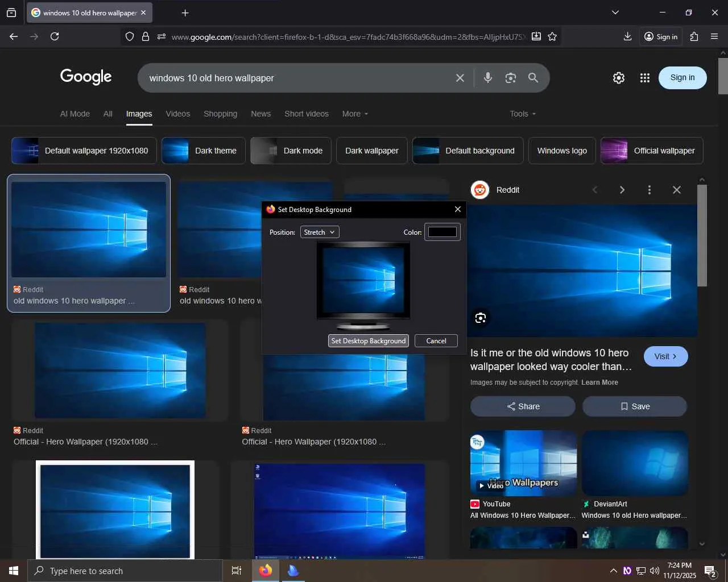Go to the next image in the preview panel
The height and width of the screenshot is (582, 728).
click(x=622, y=190)
